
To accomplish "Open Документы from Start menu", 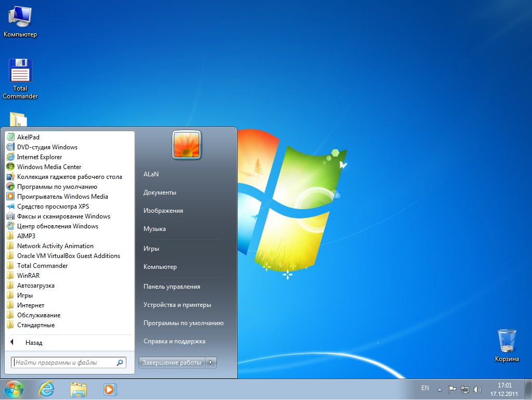I will pos(160,192).
